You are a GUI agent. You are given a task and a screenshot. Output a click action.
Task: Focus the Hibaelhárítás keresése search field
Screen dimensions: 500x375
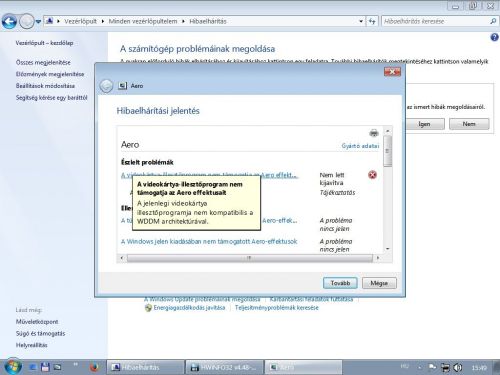(435, 21)
